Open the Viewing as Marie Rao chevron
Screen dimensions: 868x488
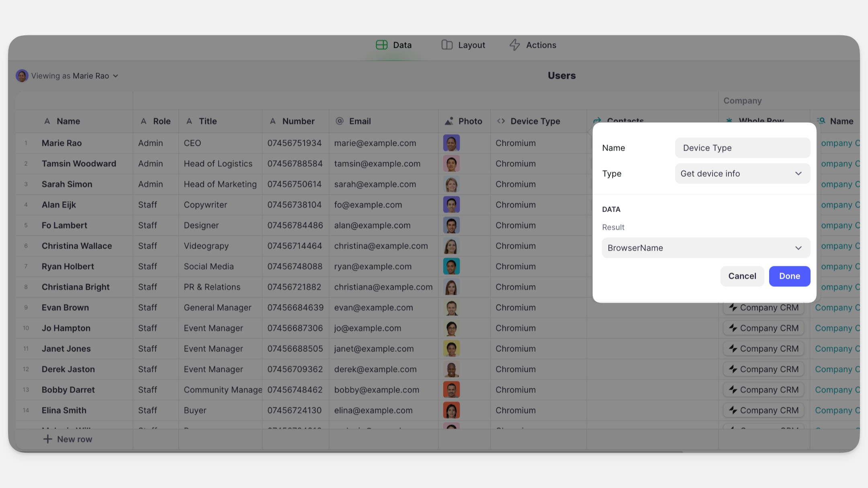pos(116,76)
